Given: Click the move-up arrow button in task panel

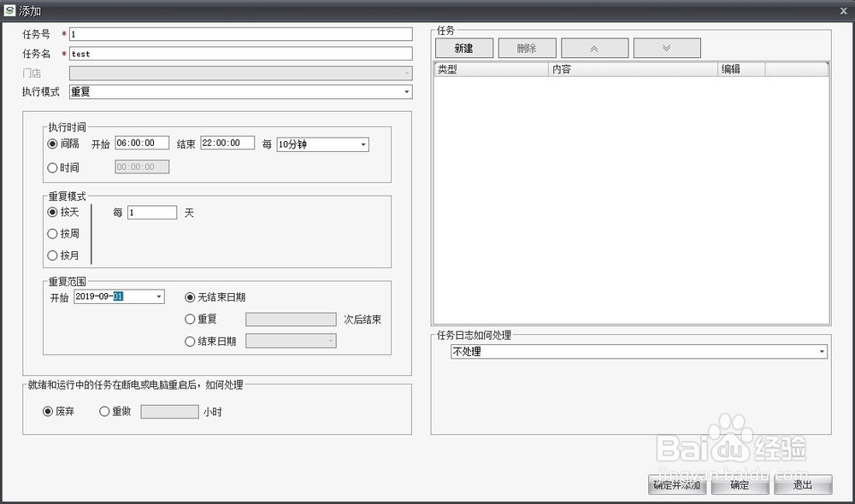Looking at the screenshot, I should pyautogui.click(x=594, y=49).
